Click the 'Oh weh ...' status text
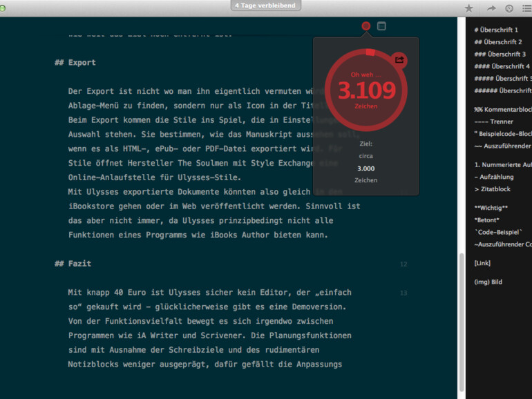Screen dimensions: 532x399 [365, 75]
